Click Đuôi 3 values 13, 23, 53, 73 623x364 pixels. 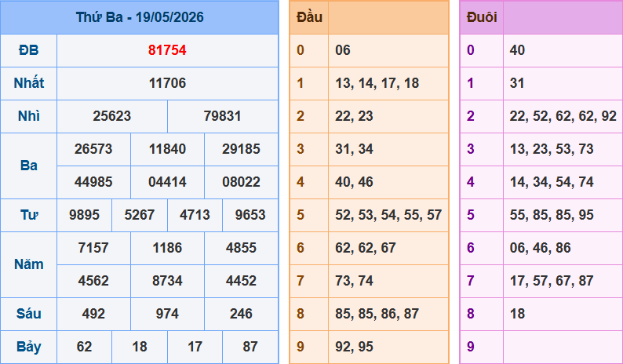(x=552, y=149)
